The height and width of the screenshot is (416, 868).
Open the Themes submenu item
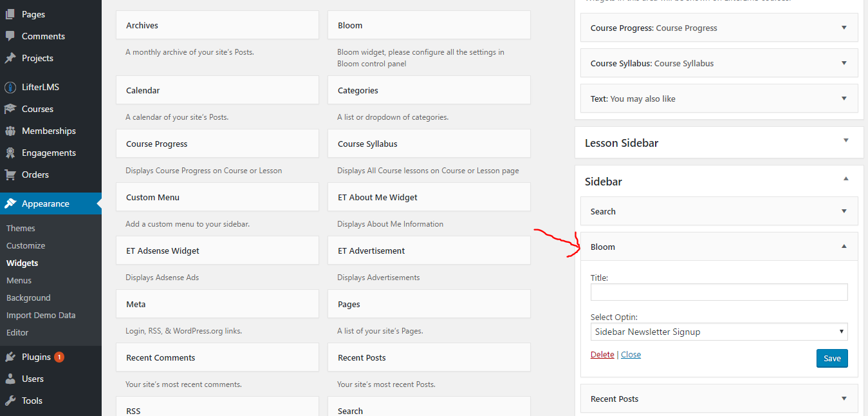pyautogui.click(x=21, y=228)
